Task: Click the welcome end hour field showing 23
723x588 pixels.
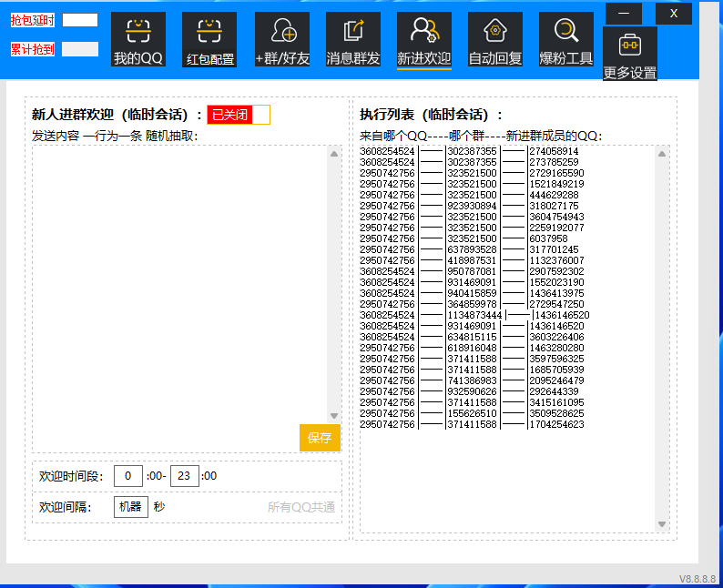Action: tap(185, 476)
